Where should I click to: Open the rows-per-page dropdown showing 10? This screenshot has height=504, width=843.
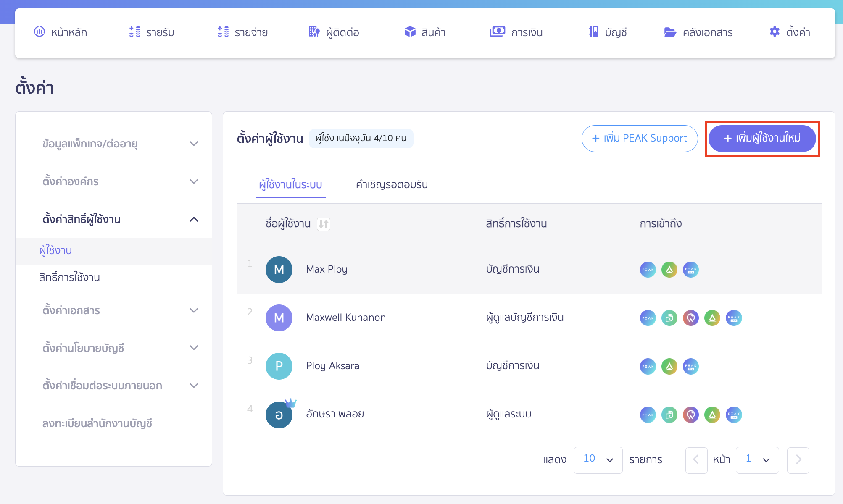[598, 460]
